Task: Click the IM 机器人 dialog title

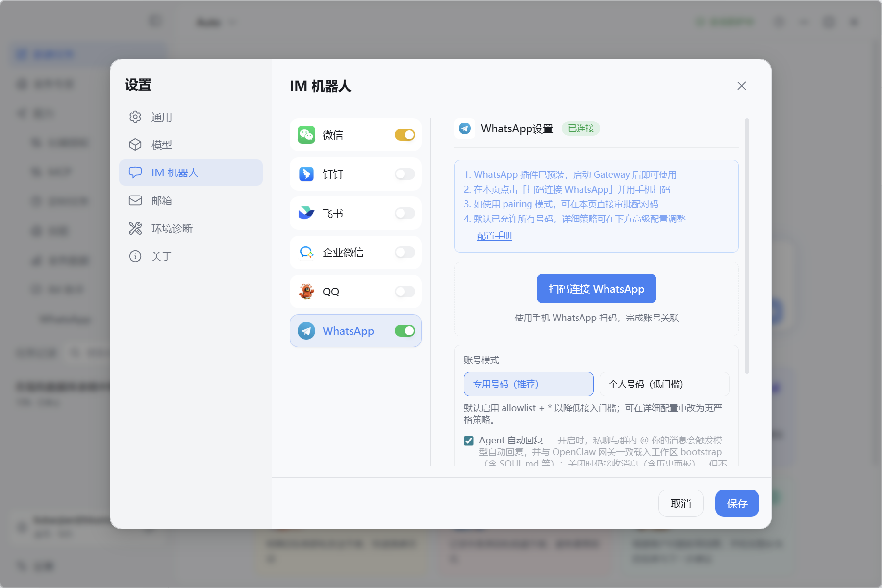Action: pyautogui.click(x=320, y=86)
